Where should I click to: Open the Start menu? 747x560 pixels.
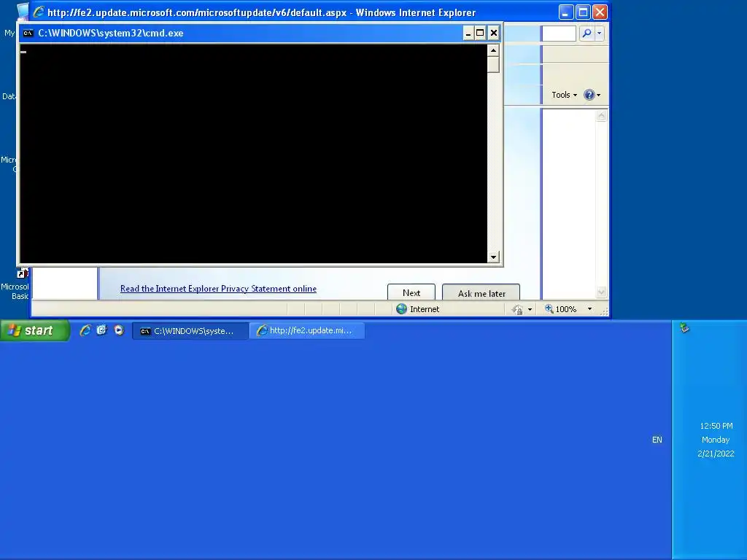pos(35,330)
